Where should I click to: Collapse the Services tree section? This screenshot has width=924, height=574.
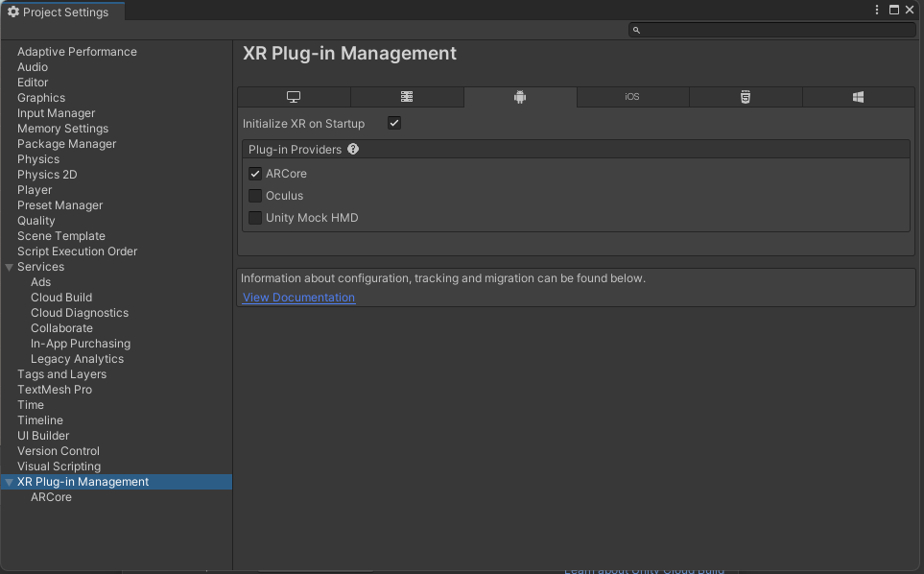9,267
